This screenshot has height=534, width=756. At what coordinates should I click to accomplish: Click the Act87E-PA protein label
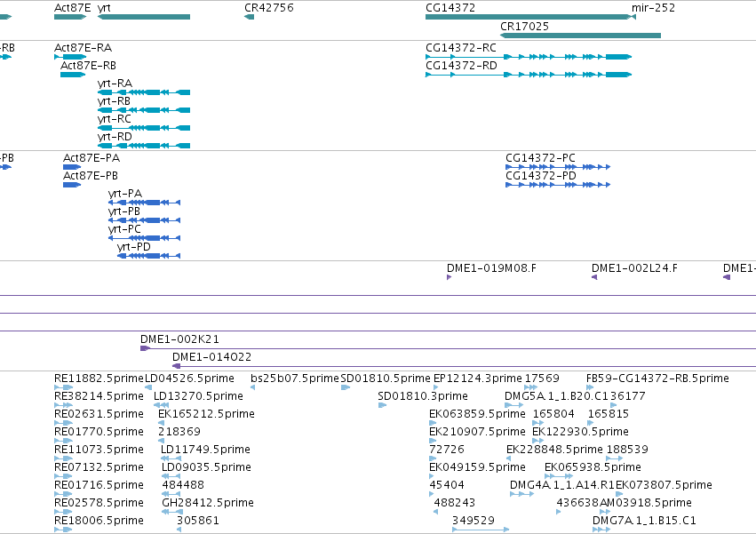92,158
